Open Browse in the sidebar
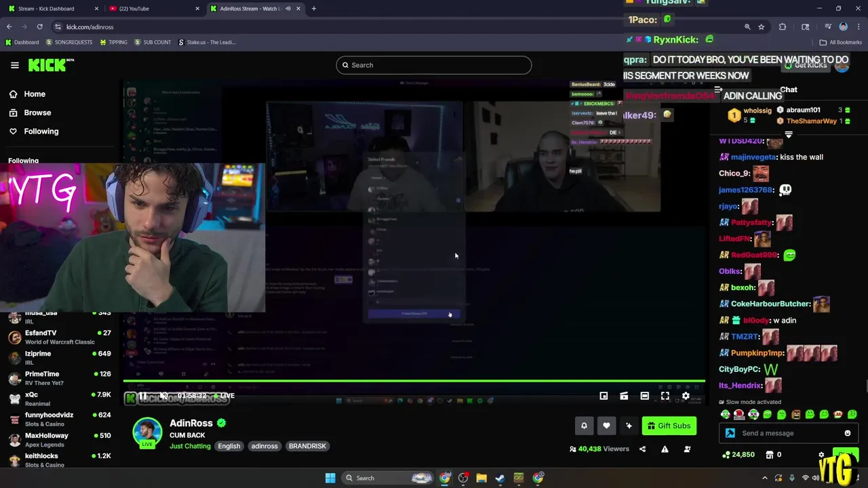Screen dimensions: 868x488 (30, 113)
